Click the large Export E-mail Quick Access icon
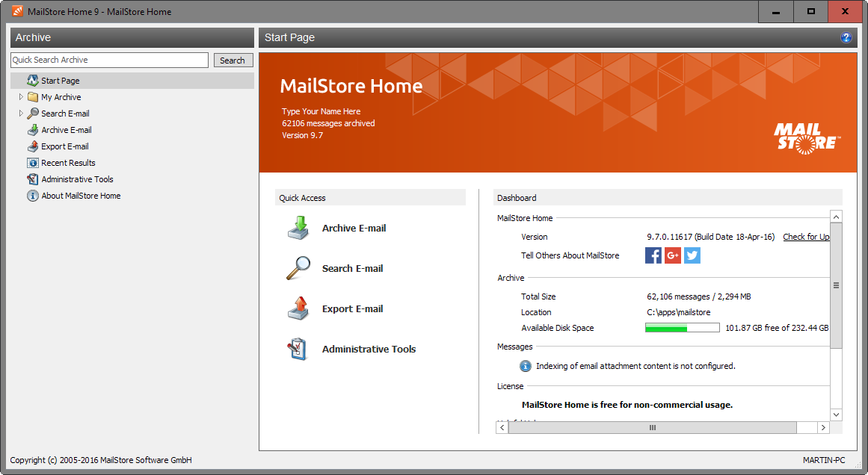Image resolution: width=868 pixels, height=475 pixels. (298, 308)
